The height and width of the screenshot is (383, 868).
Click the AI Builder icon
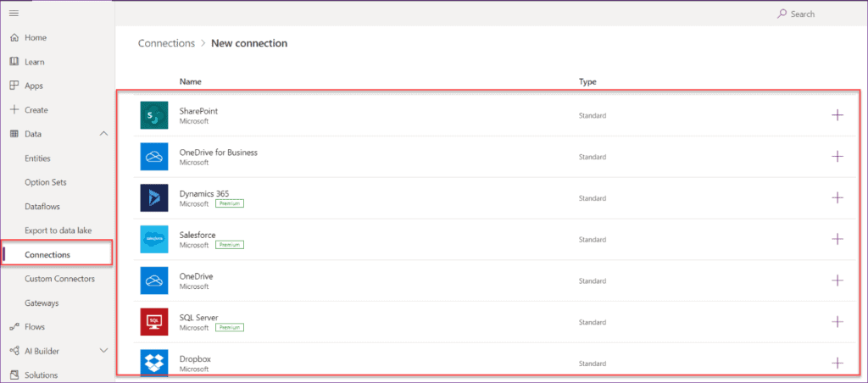(x=15, y=351)
